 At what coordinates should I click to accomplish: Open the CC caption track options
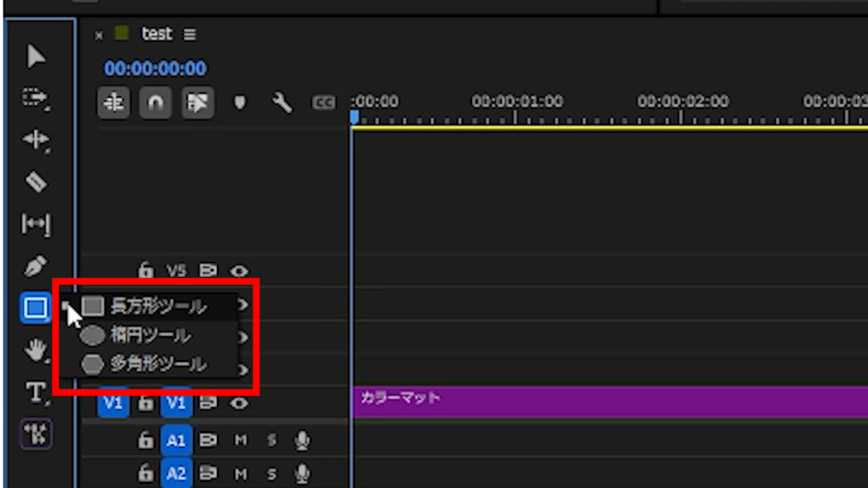click(x=324, y=103)
